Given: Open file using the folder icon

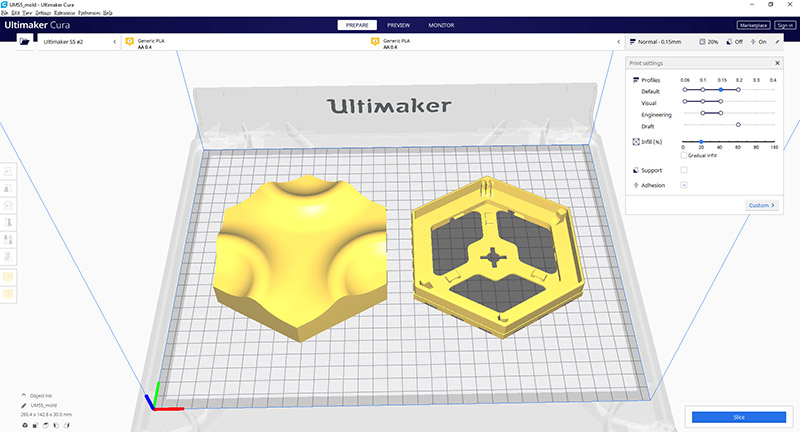Looking at the screenshot, I should [x=23, y=42].
